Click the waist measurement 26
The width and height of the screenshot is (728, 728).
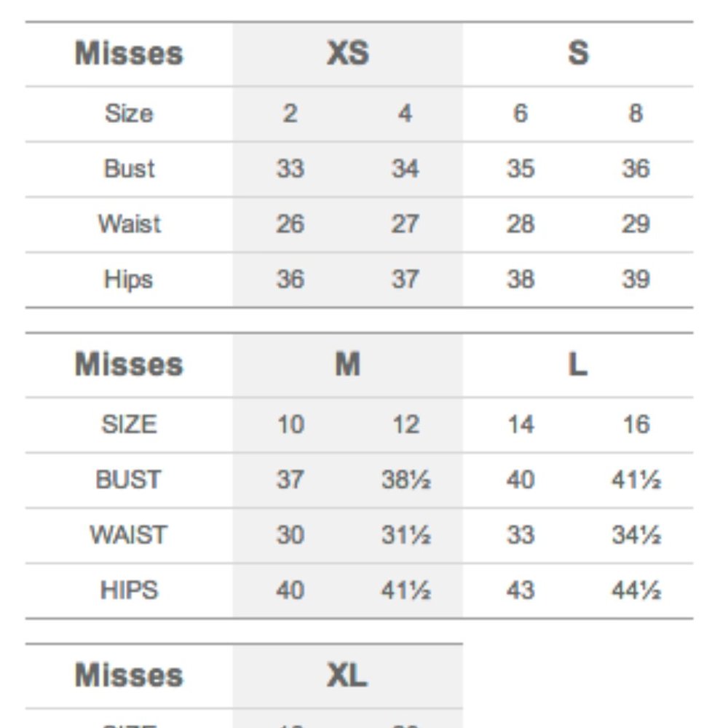pyautogui.click(x=290, y=224)
